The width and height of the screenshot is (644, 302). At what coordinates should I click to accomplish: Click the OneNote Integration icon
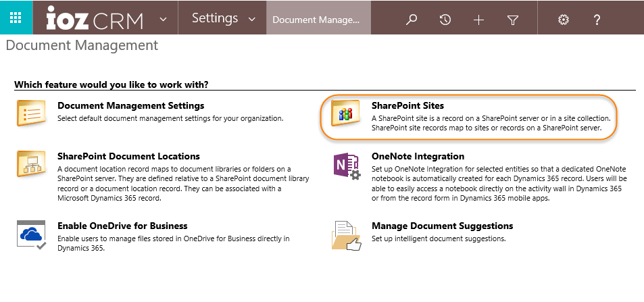pos(346,166)
